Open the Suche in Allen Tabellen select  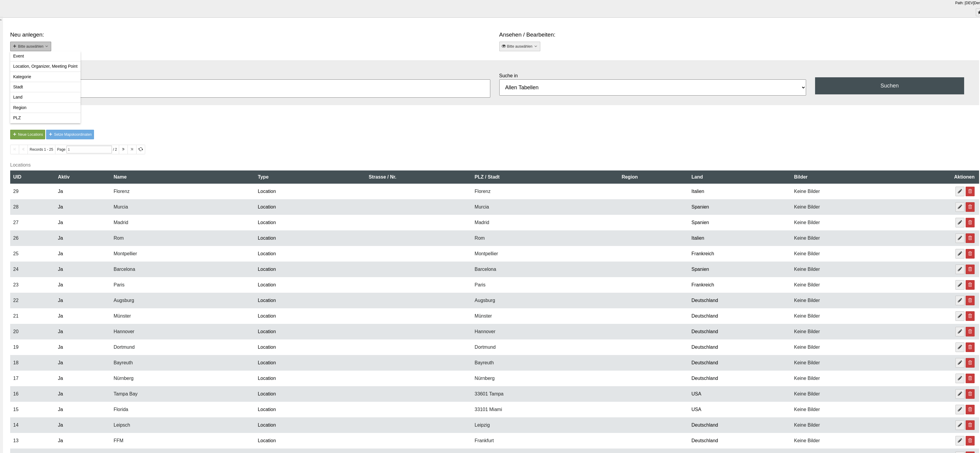point(652,87)
